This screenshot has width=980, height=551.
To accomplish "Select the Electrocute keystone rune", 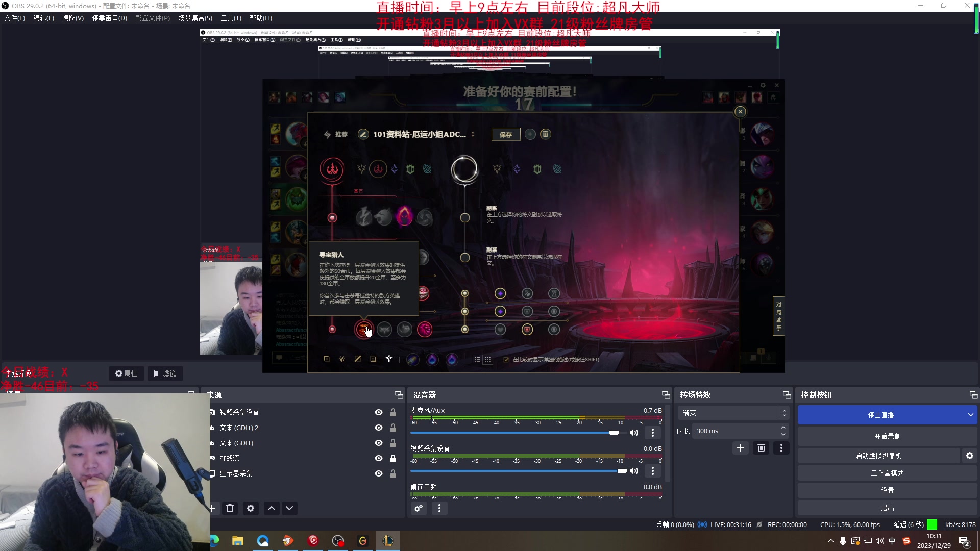I will tap(364, 218).
